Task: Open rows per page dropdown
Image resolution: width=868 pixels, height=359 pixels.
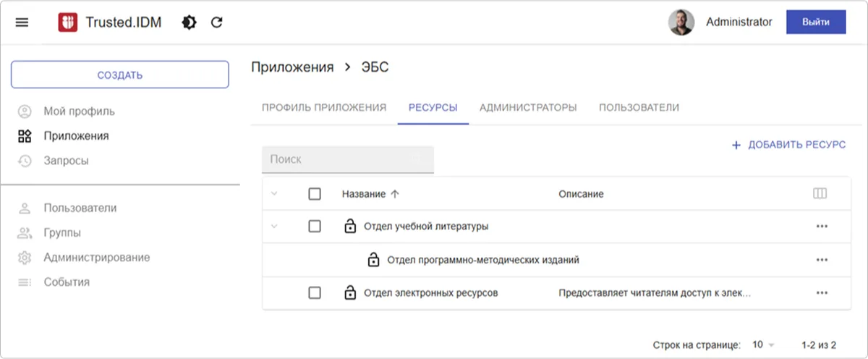Action: pos(763,345)
